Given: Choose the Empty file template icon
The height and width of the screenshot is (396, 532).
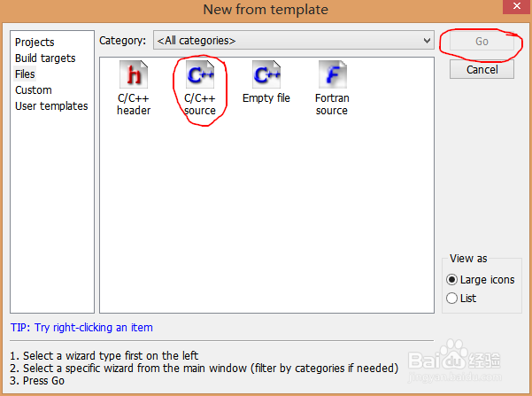Looking at the screenshot, I should pyautogui.click(x=266, y=74).
